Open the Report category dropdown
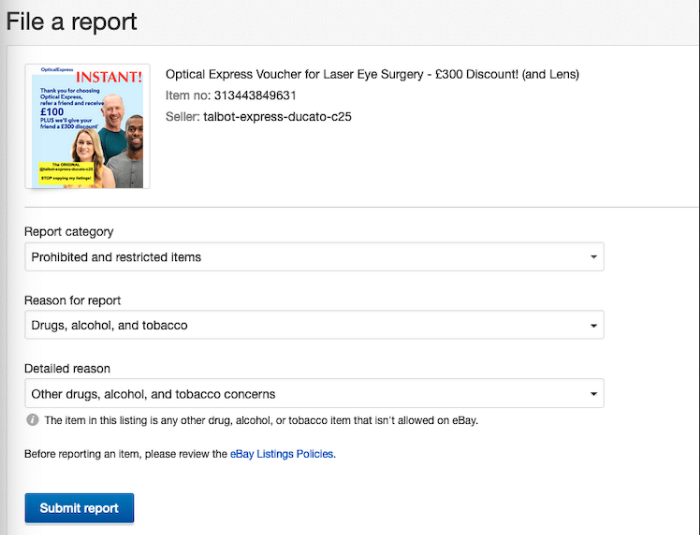Screen dimensions: 700x535 (314, 257)
